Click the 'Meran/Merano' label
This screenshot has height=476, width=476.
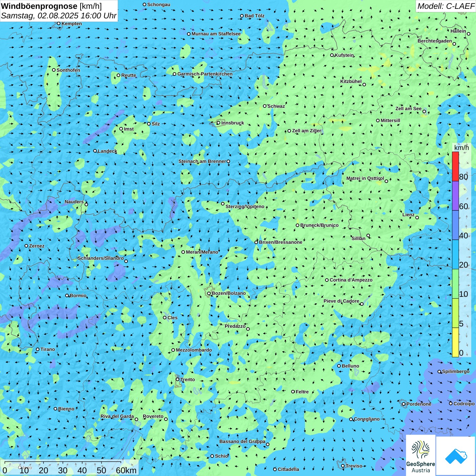pyautogui.click(x=202, y=252)
